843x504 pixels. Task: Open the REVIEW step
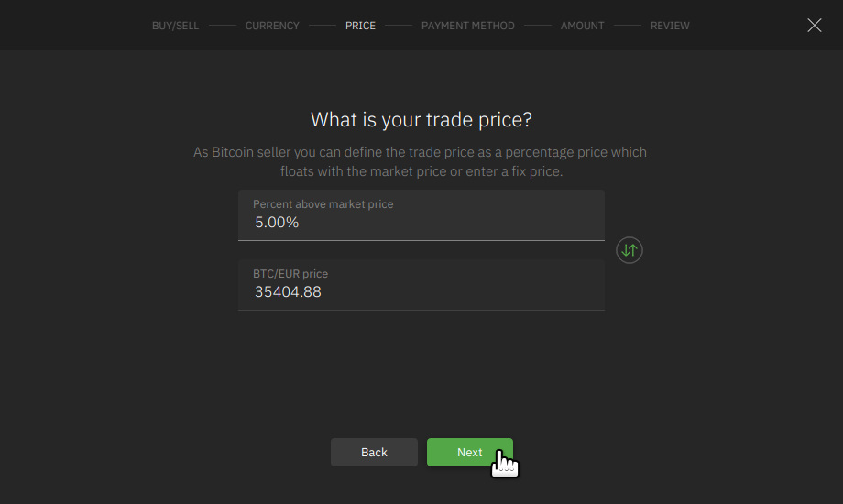(670, 26)
